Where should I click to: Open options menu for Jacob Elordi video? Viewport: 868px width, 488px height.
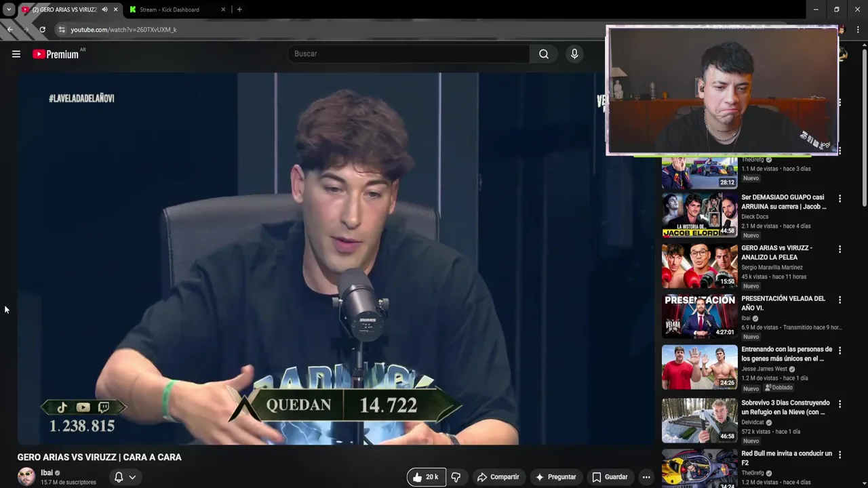tap(840, 199)
